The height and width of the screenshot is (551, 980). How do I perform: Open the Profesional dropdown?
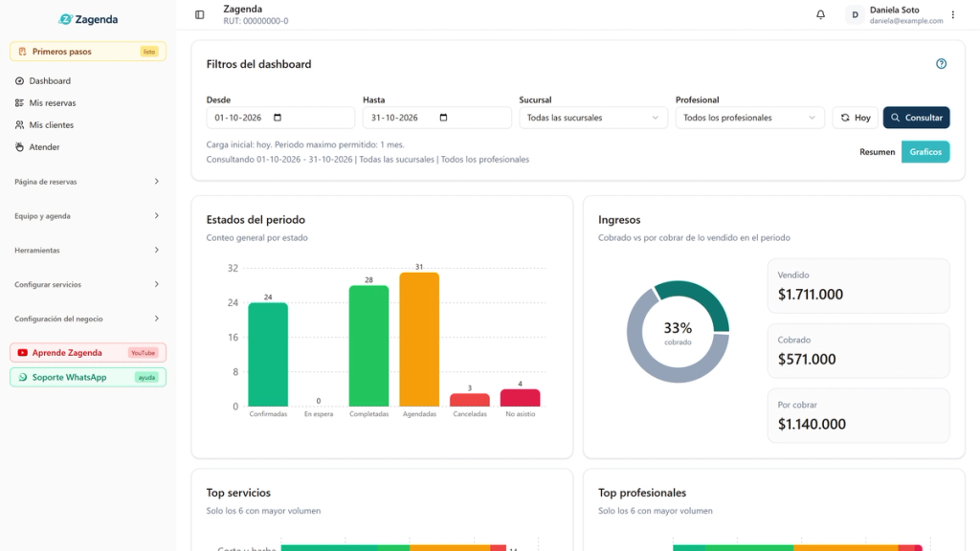[749, 118]
